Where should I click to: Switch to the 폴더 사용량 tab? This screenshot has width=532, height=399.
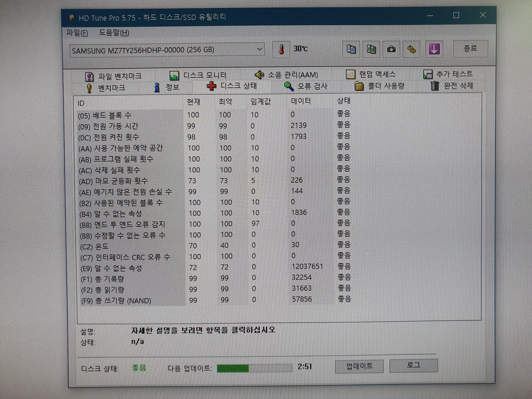click(379, 86)
